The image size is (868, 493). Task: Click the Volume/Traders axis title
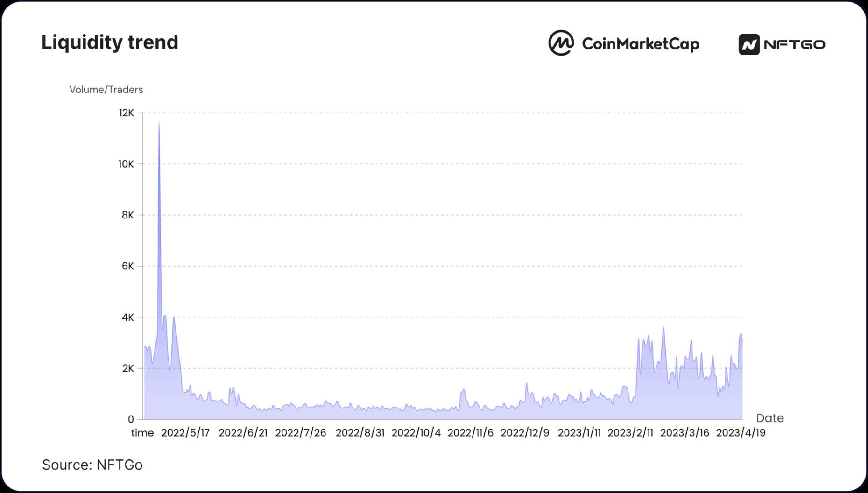[106, 90]
